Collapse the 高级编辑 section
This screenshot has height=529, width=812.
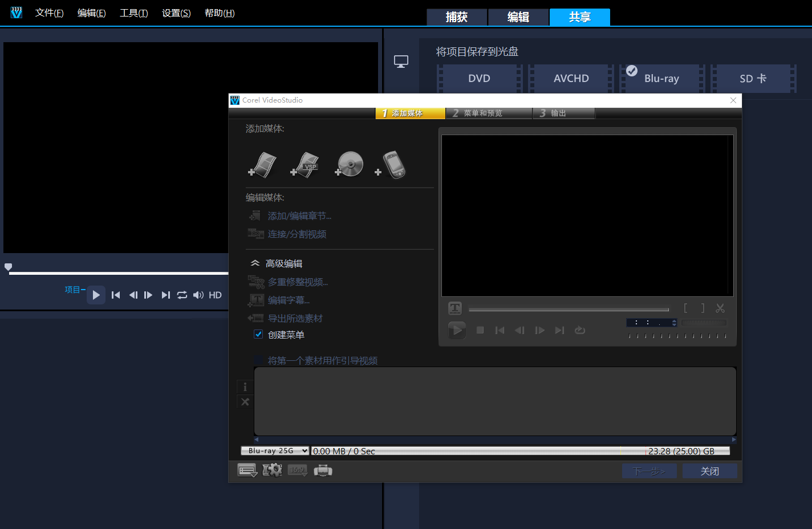[x=255, y=263]
